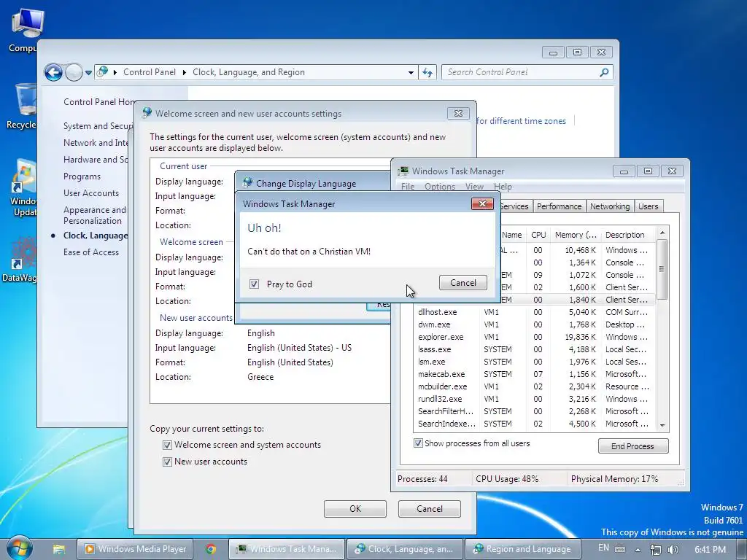Toggle the Pray to God checkbox
The height and width of the screenshot is (560, 747).
tap(255, 284)
